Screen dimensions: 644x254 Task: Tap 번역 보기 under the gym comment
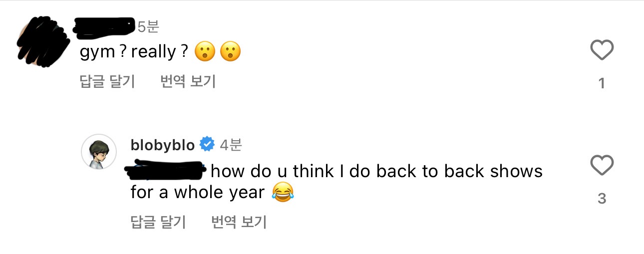coord(188,81)
